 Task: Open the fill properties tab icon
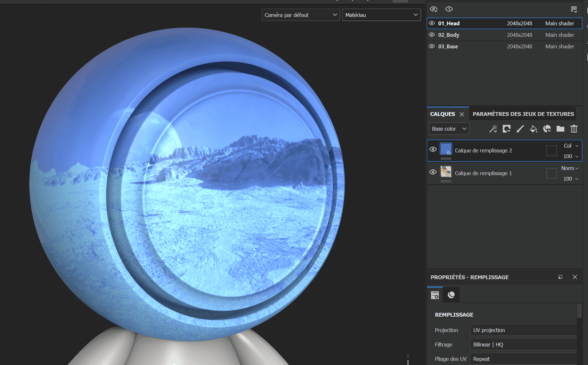435,295
